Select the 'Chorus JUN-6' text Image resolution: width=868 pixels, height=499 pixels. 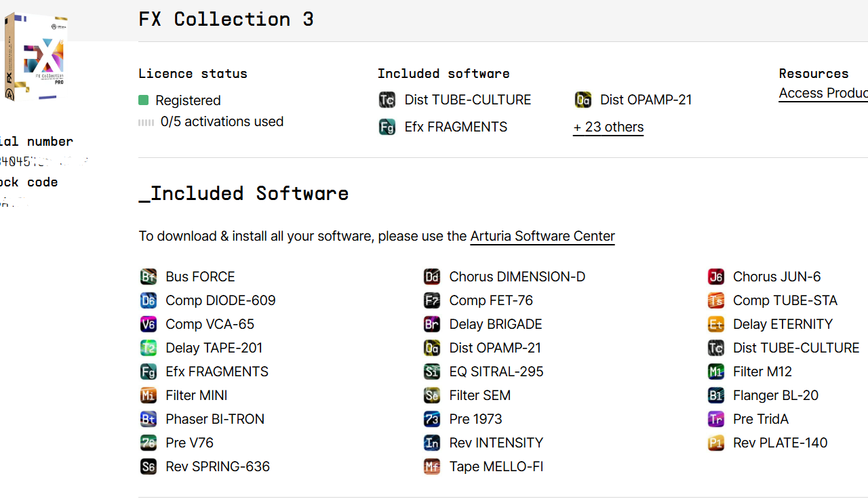tap(777, 277)
